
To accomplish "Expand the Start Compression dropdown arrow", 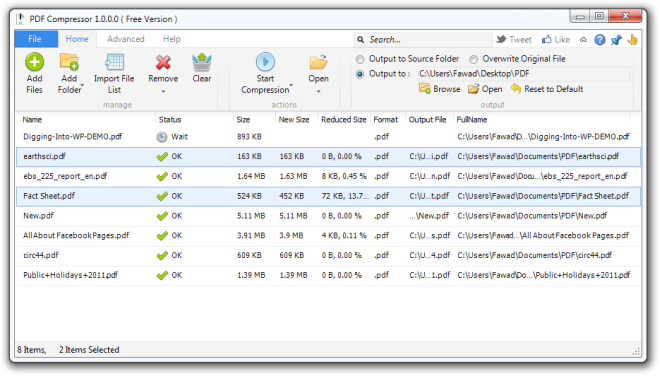I will [291, 85].
